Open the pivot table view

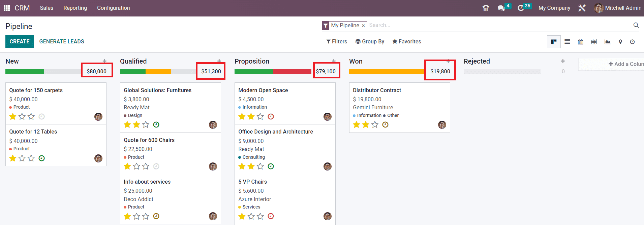pyautogui.click(x=594, y=42)
